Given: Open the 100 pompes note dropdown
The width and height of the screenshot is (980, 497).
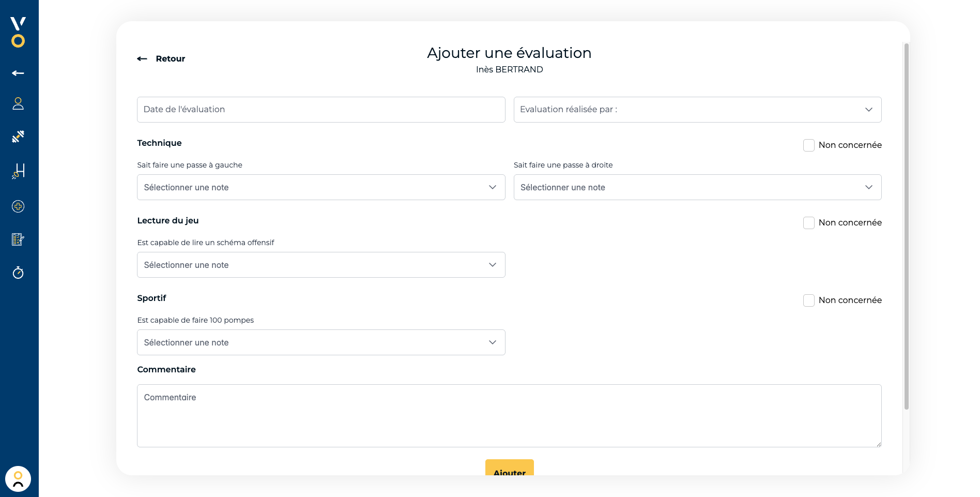Looking at the screenshot, I should pyautogui.click(x=320, y=342).
